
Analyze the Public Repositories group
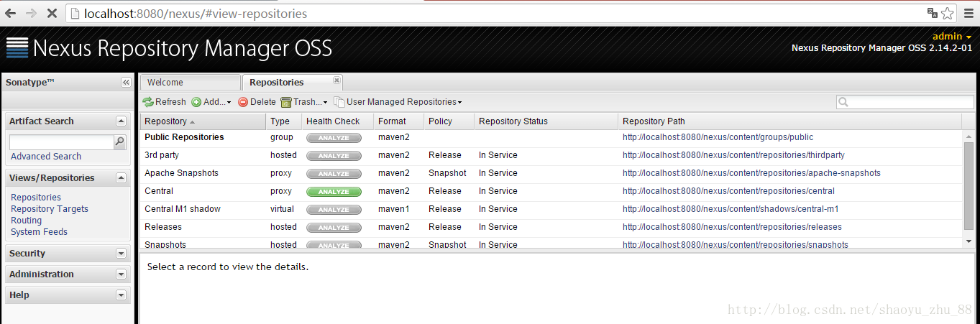pos(334,138)
